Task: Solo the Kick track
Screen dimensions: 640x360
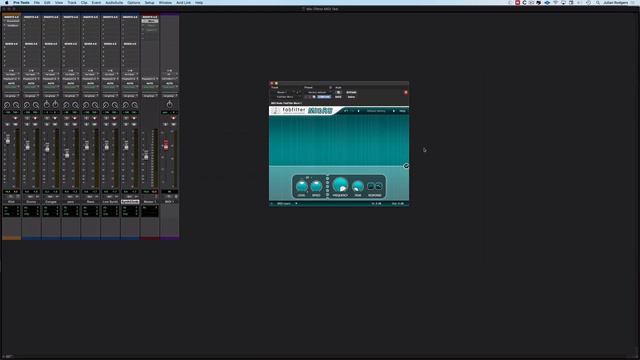Action: [x=7, y=124]
